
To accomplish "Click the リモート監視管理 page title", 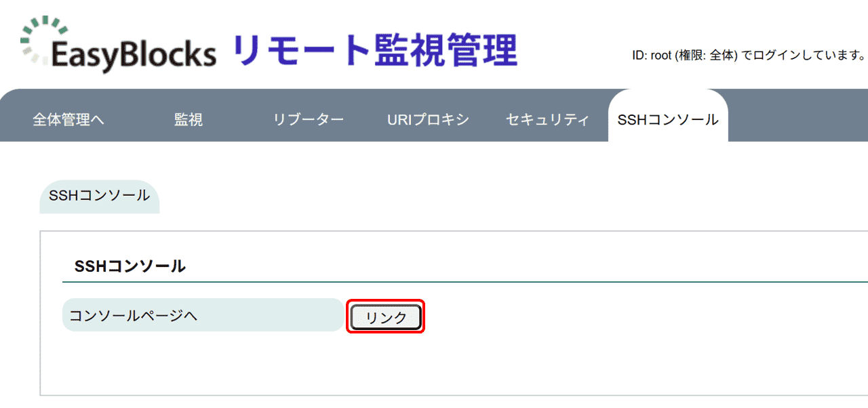I will tap(375, 50).
